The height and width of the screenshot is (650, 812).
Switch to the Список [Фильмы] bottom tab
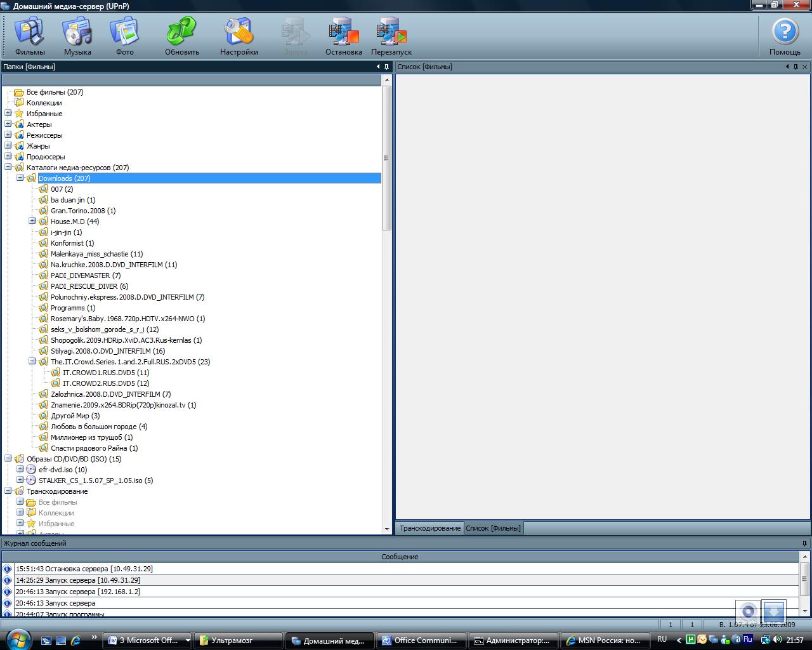click(x=493, y=528)
